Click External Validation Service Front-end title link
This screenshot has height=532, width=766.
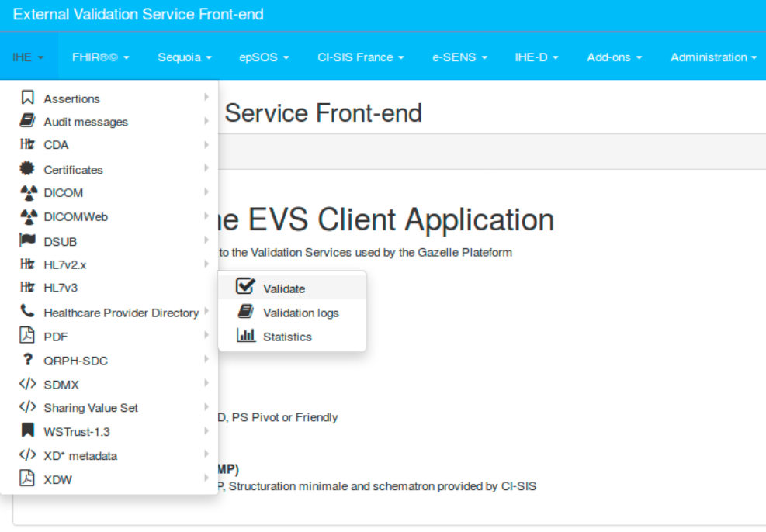(x=138, y=15)
